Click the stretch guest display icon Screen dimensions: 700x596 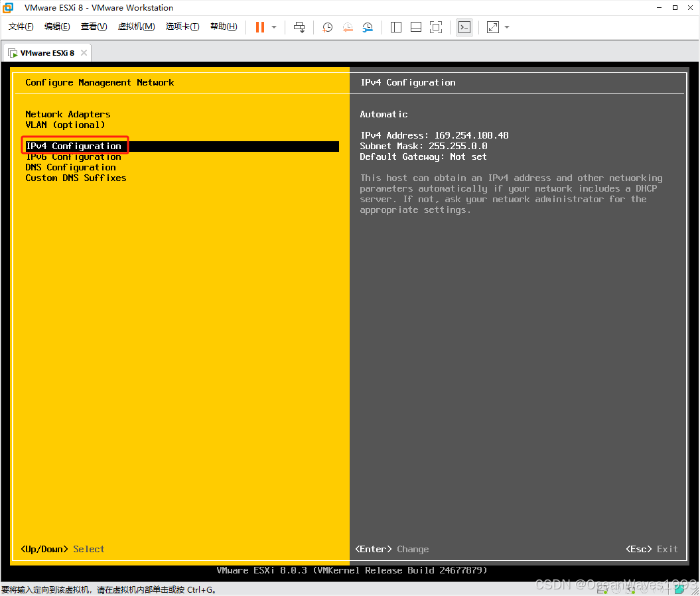tap(493, 27)
